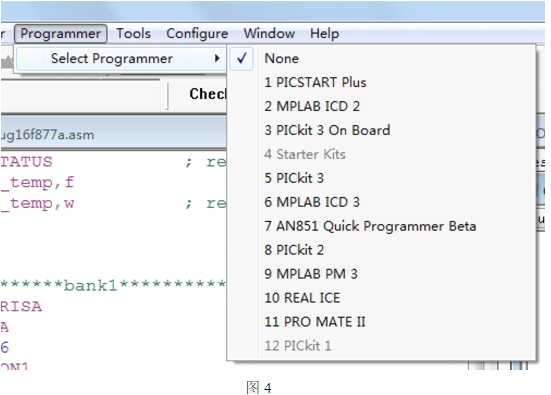Image resolution: width=551 pixels, height=395 pixels.
Task: Click the '_temp,f' code line
Action: 38,183
